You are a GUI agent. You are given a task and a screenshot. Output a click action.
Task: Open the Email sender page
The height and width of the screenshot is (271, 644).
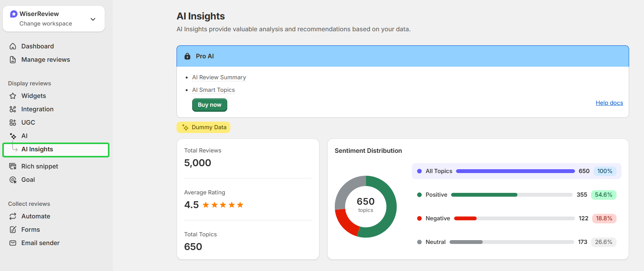40,243
